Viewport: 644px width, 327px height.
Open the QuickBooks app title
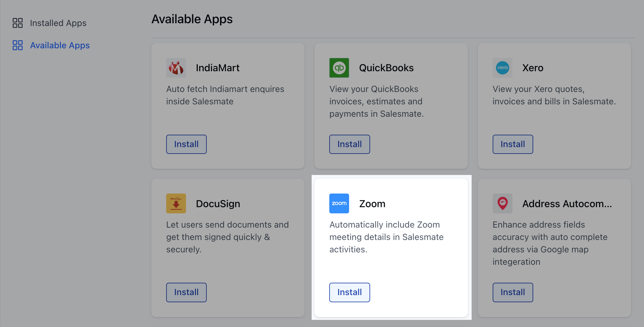[386, 68]
